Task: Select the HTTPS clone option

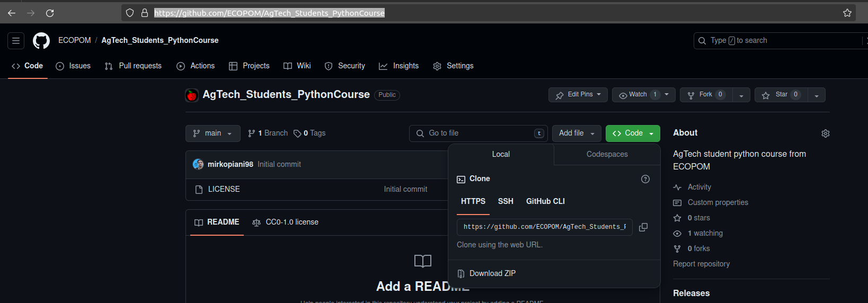Action: pyautogui.click(x=473, y=201)
